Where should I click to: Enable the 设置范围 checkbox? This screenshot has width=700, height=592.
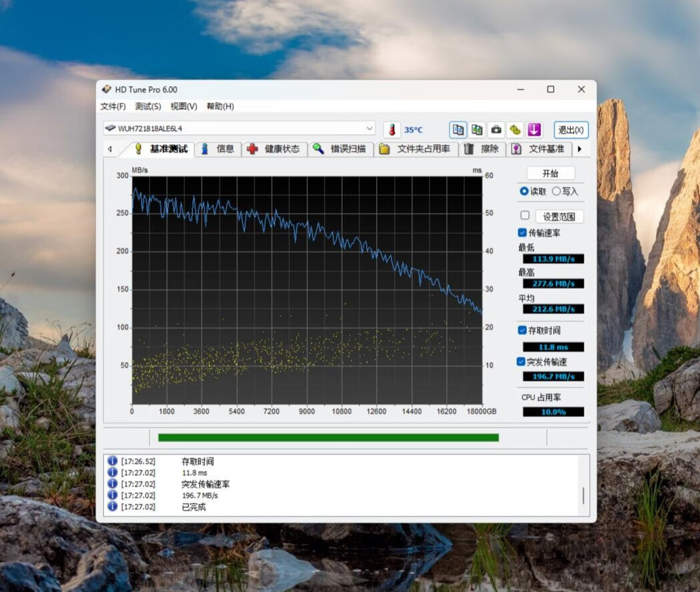coord(525,216)
